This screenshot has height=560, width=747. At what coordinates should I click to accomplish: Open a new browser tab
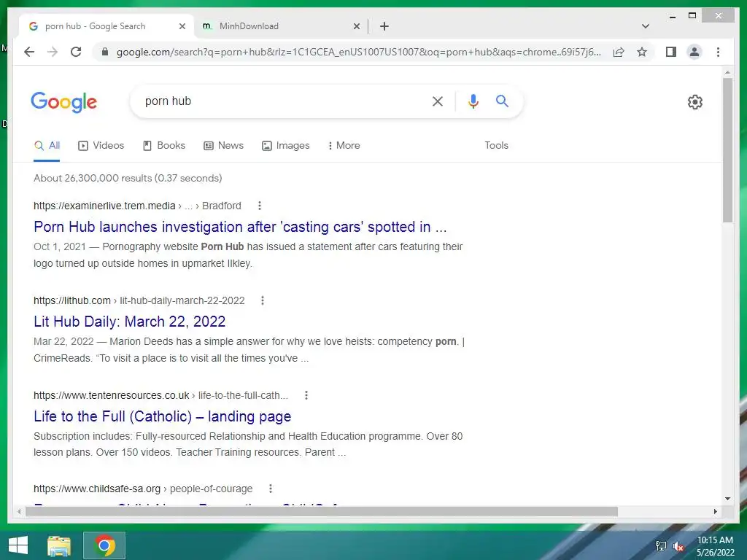click(x=384, y=26)
